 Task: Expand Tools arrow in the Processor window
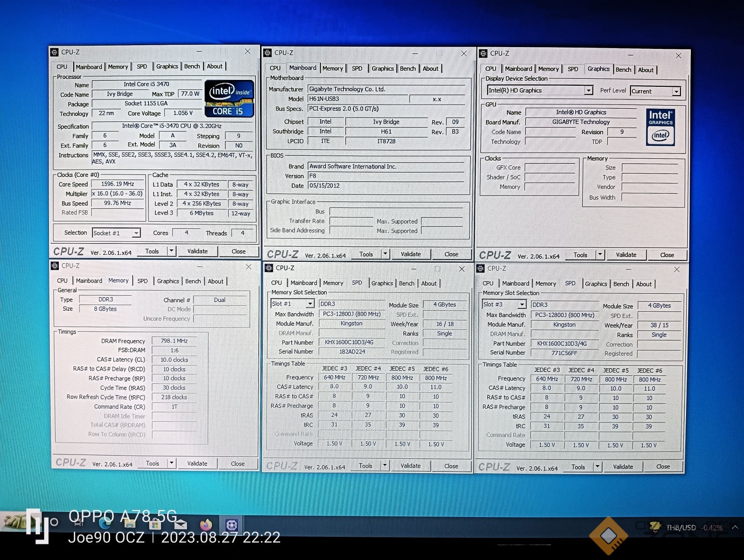(x=171, y=251)
